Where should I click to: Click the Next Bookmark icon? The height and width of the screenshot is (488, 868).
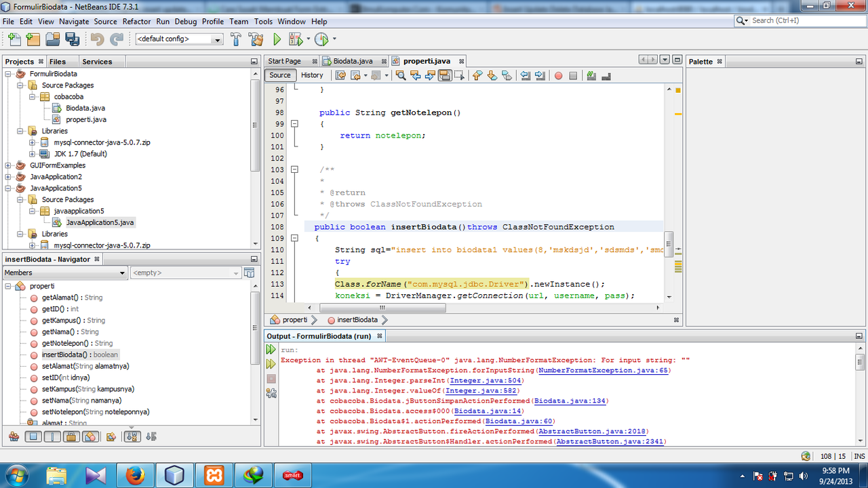click(492, 75)
